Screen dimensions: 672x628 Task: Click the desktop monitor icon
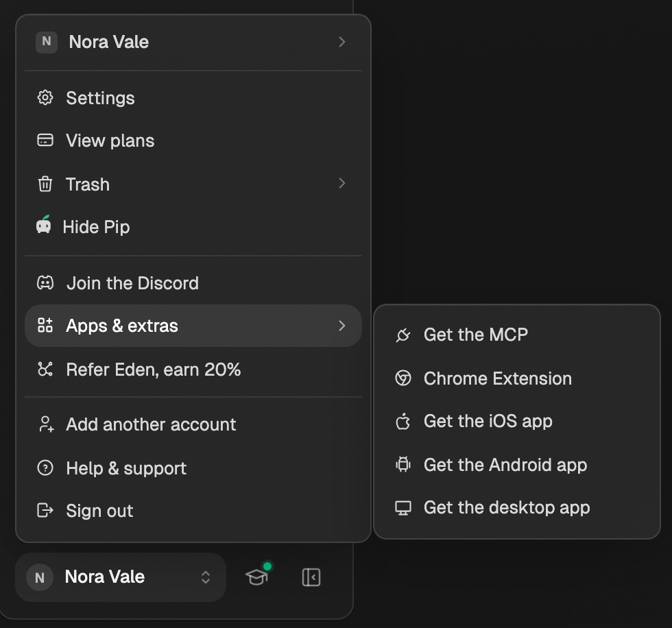click(403, 508)
